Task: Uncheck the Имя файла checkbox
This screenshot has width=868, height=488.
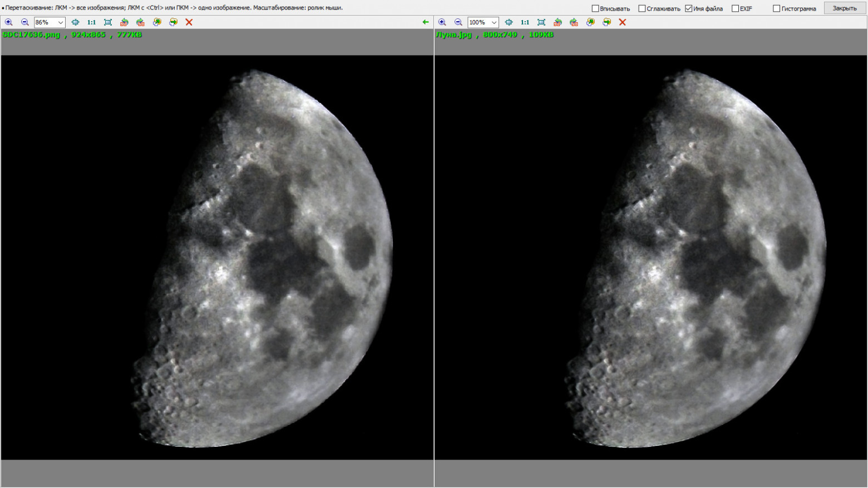Action: [x=689, y=8]
